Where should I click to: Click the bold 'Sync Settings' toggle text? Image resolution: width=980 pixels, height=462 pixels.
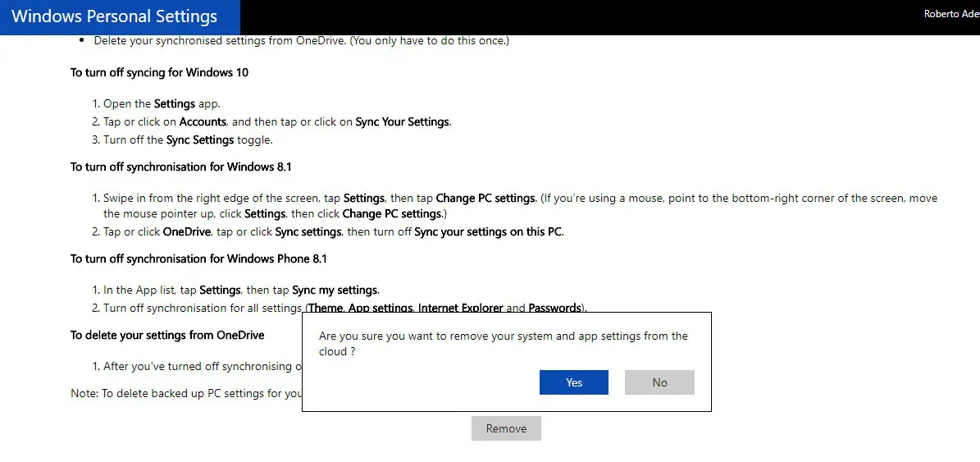200,140
